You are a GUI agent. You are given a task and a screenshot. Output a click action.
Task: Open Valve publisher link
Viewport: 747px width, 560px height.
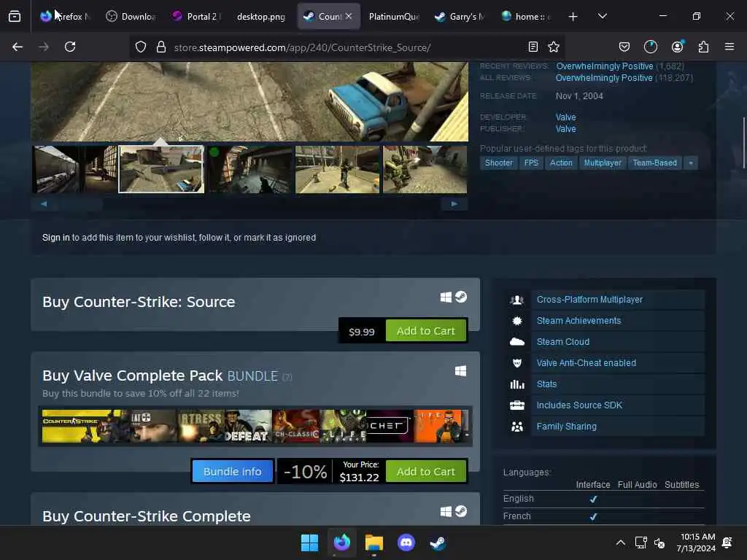coord(565,129)
